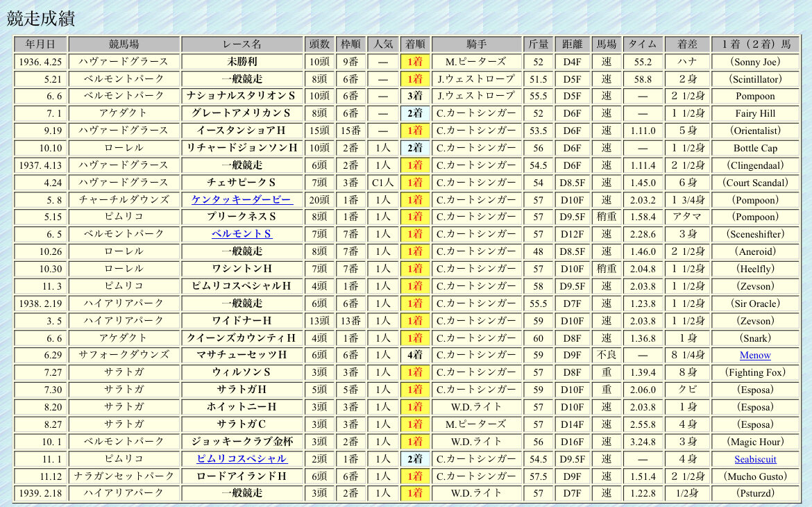Select the ワシントンH race cell
812x507 pixels.
242,269
